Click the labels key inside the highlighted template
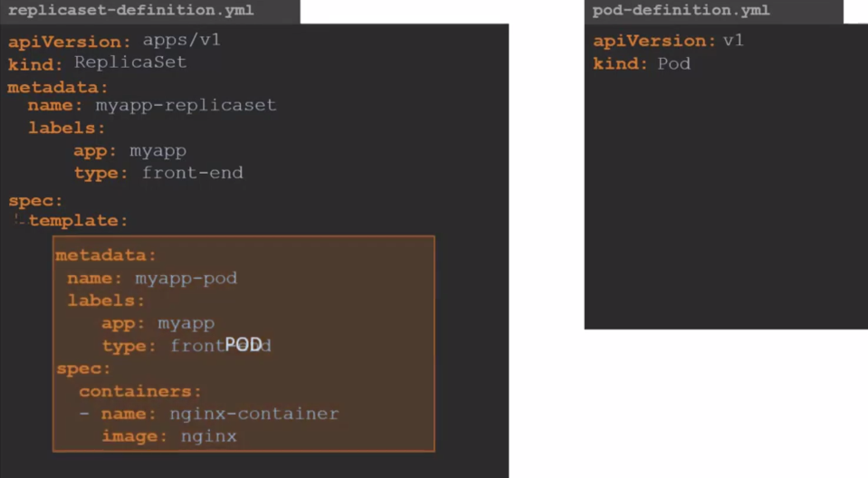Screen dimensions: 868x478 click(106, 301)
